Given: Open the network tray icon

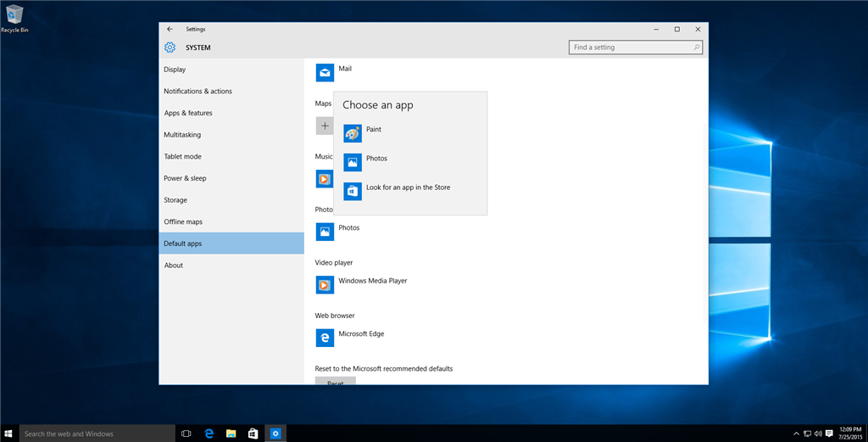Looking at the screenshot, I should (808, 434).
